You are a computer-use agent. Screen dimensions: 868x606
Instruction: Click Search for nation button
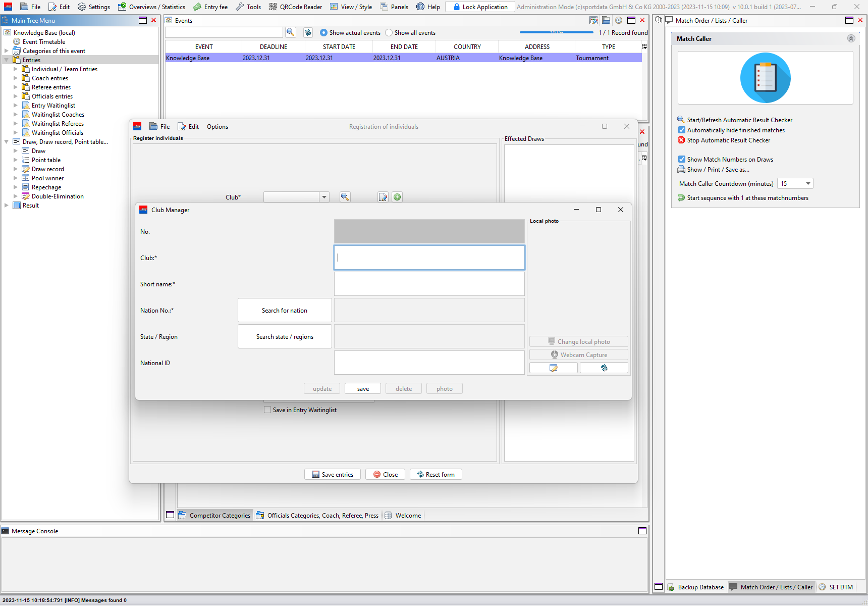[x=285, y=311]
